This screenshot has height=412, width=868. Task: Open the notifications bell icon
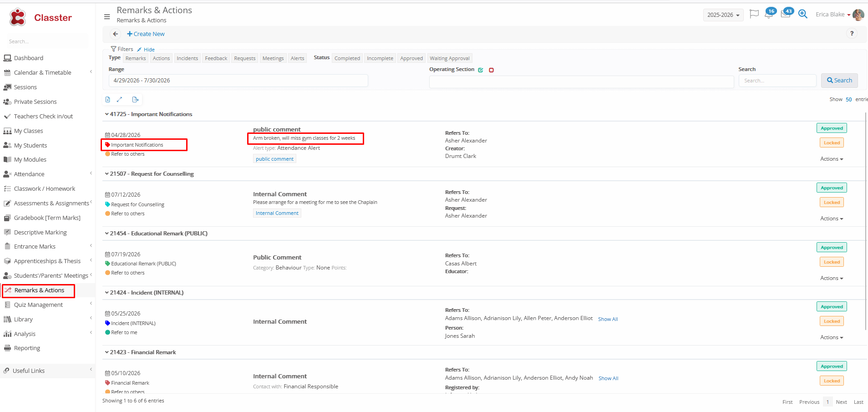pos(768,15)
